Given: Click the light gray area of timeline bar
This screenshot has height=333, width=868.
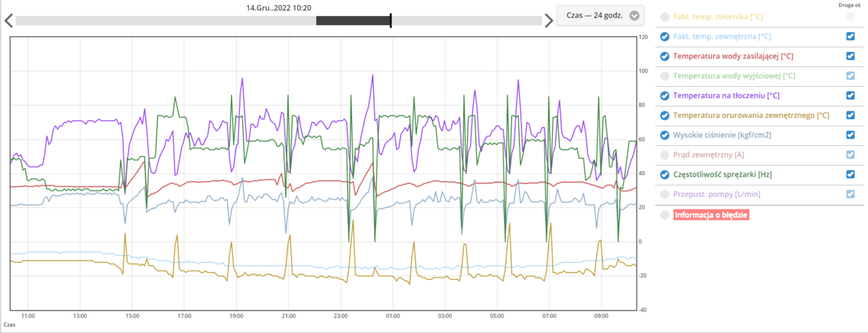Looking at the screenshot, I should coord(165,20).
